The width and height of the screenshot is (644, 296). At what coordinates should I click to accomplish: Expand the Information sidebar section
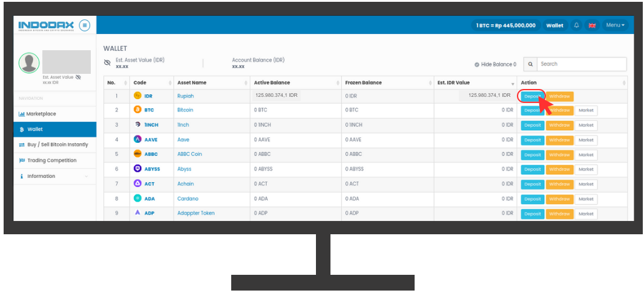54,176
